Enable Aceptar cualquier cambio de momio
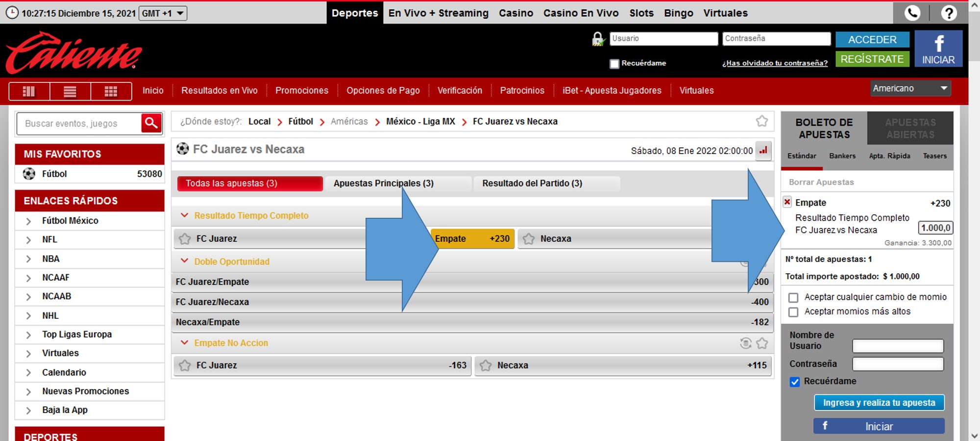Viewport: 980px width, 441px height. (793, 297)
